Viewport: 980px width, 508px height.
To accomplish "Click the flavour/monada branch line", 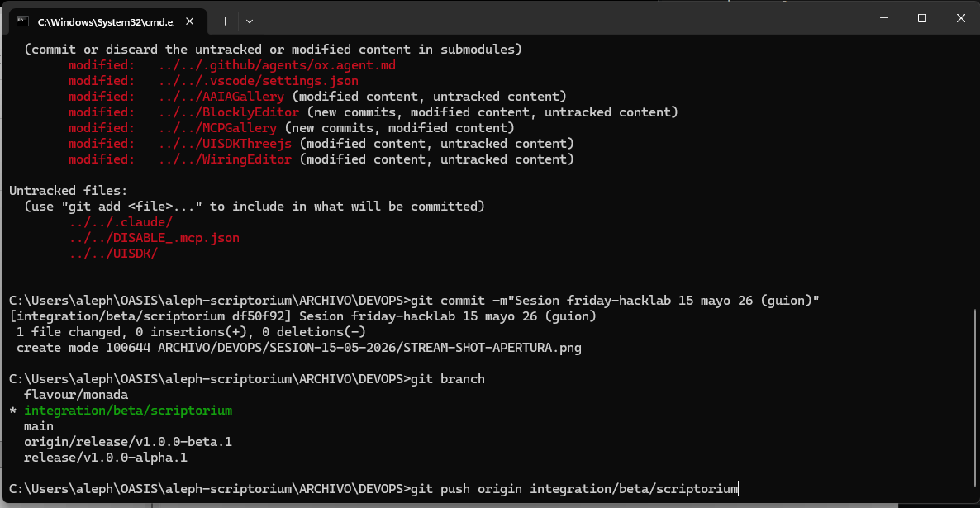I will (x=76, y=395).
